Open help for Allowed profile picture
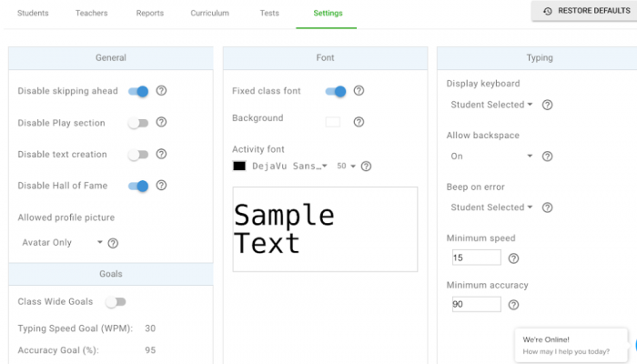Image resolution: width=637 pixels, height=364 pixels. click(113, 243)
